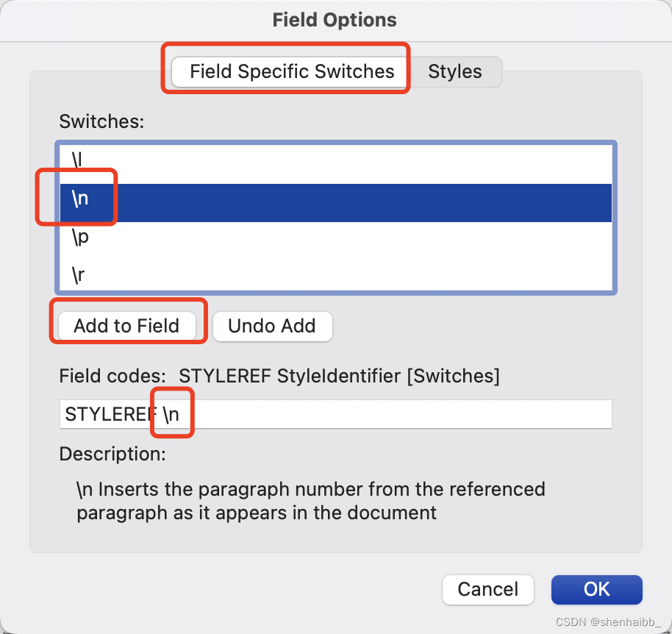Screen dimensions: 672x634
Task: Open the Styles tab
Action: [x=454, y=71]
